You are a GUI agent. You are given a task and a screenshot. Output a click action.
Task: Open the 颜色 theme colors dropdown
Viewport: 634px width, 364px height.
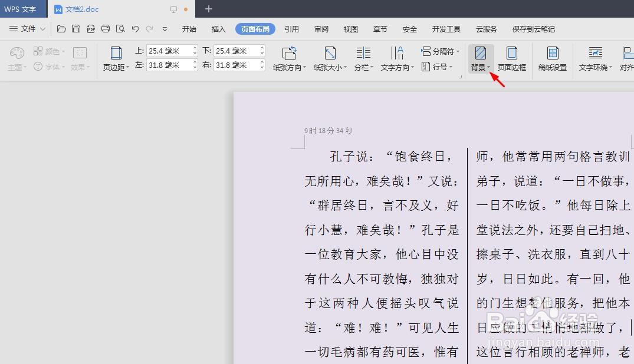click(50, 51)
